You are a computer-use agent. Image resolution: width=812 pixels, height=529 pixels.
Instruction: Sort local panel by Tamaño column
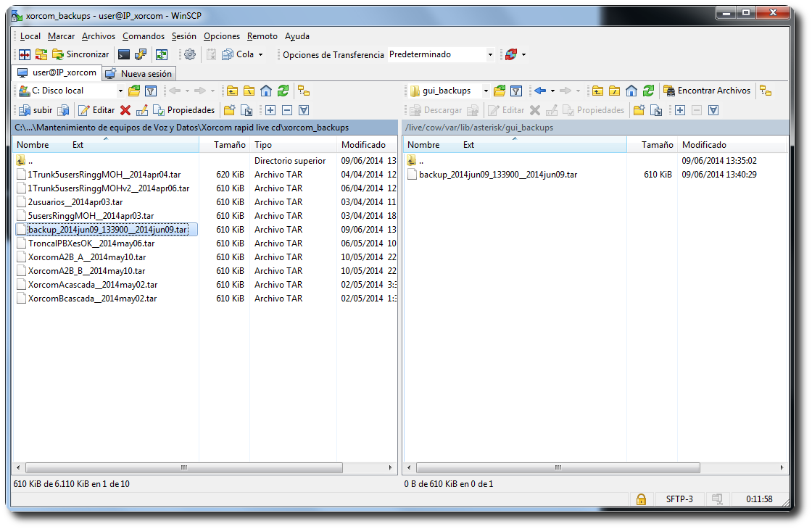(225, 145)
